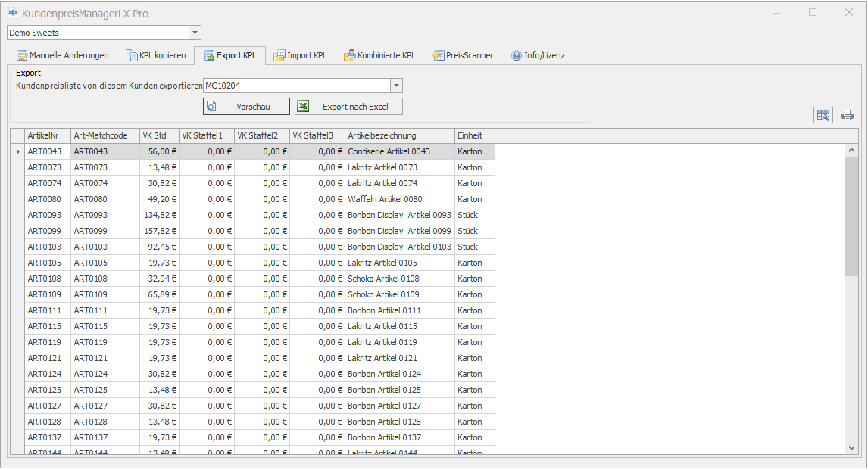Select the Schoko Artikel 0108 row
Viewport: 868px width, 470px height.
[383, 279]
